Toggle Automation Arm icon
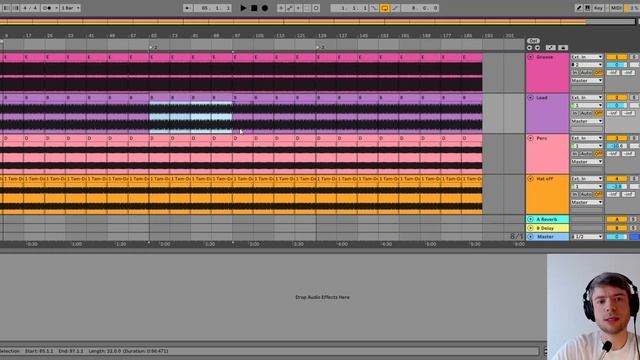 pos(290,8)
